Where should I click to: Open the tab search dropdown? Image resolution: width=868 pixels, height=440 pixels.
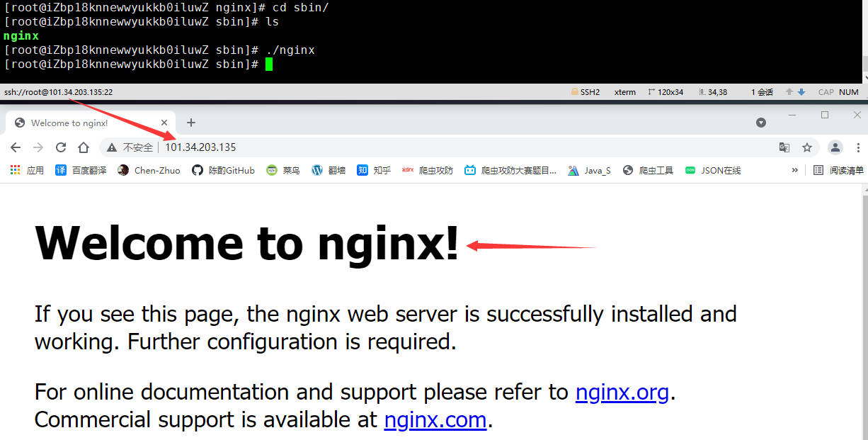pyautogui.click(x=761, y=123)
